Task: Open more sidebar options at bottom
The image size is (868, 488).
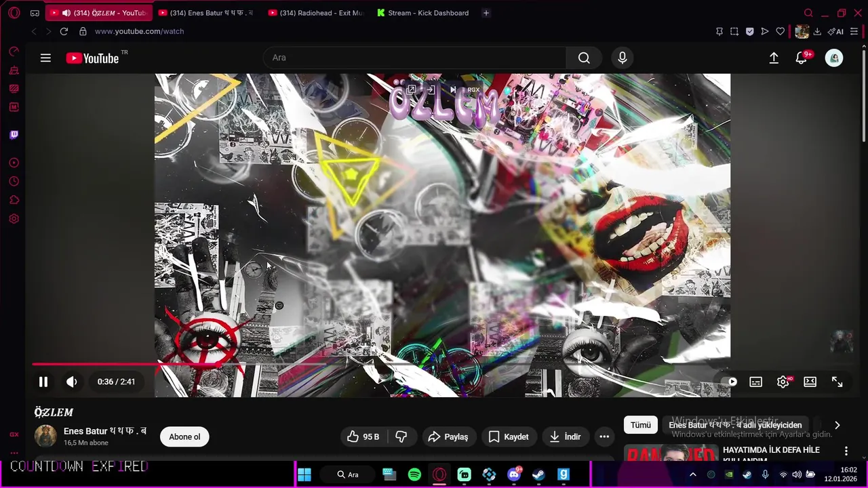Action: point(14,452)
